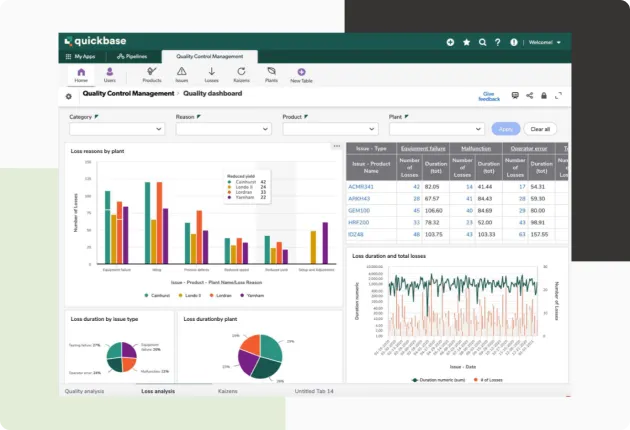Open dashboard settings gear icon
The height and width of the screenshot is (430, 630).
click(x=68, y=96)
